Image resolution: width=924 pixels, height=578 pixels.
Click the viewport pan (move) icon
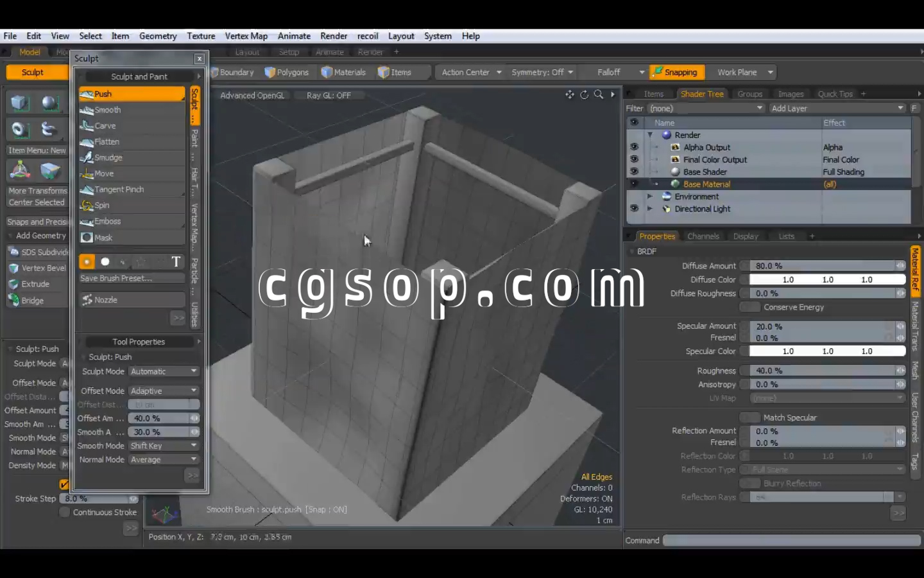coord(570,95)
